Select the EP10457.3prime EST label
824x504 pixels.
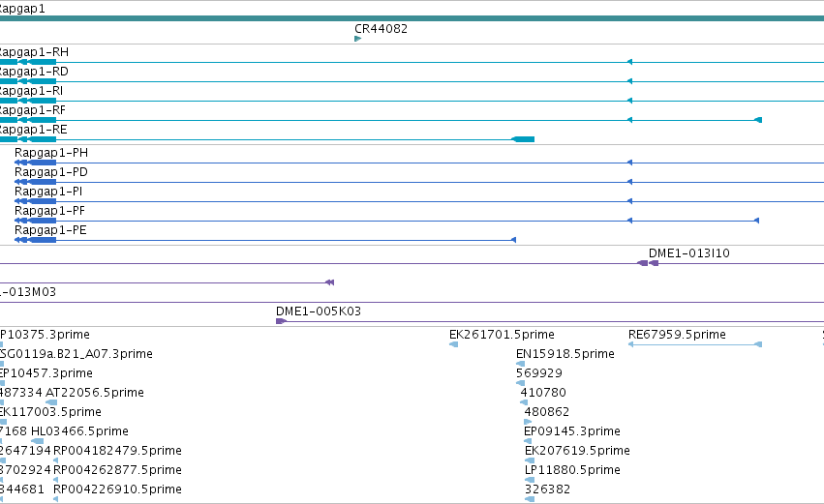pos(46,373)
